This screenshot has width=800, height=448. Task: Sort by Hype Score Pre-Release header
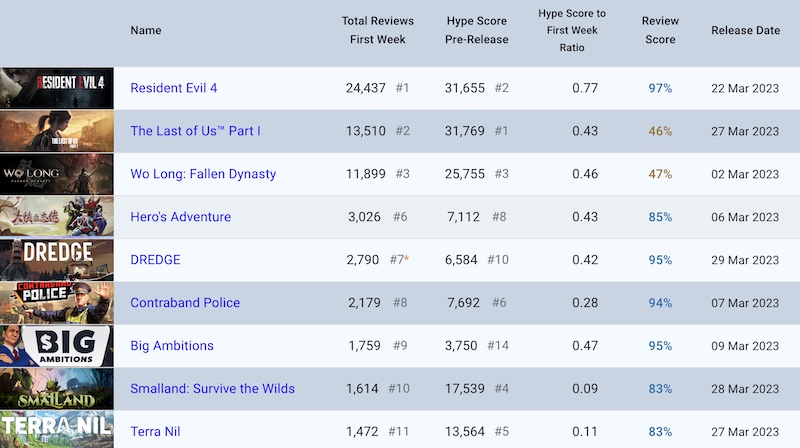pyautogui.click(x=477, y=30)
